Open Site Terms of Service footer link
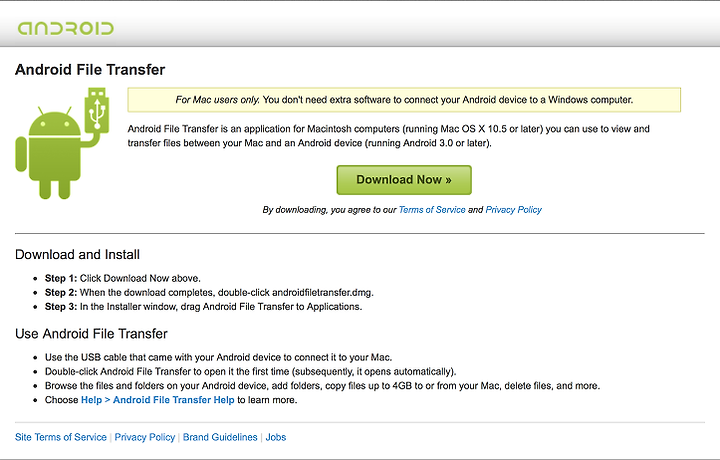 click(61, 437)
